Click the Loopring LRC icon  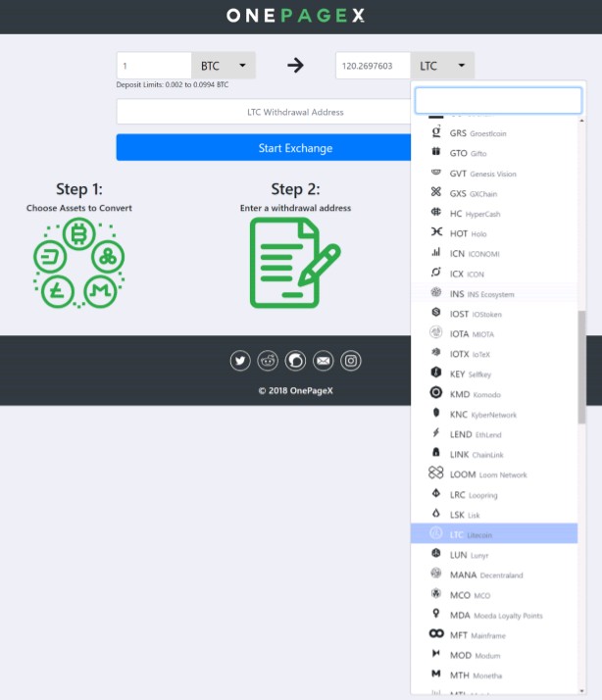point(436,493)
